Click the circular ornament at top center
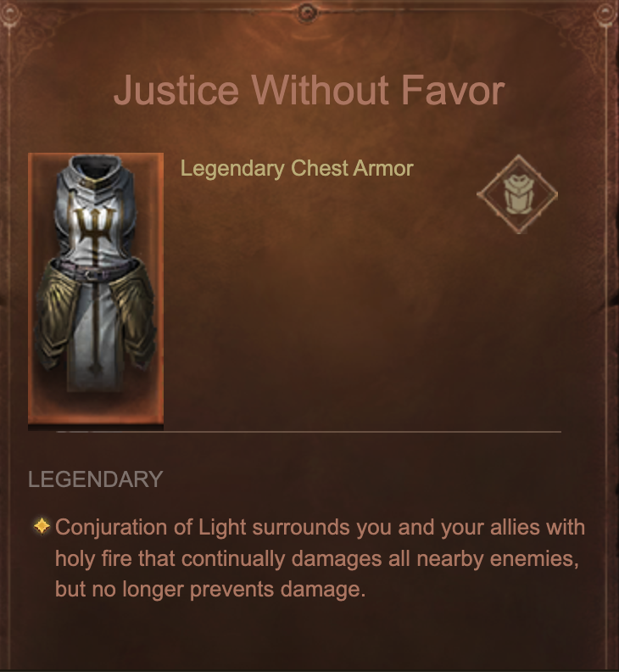Screen dimensions: 619x672 point(307,13)
